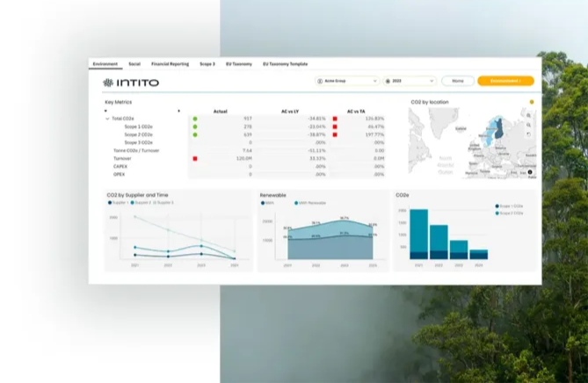Screen dimensions: 588x383
Task: Select the Scope 3 CO2e row label
Action: click(138, 142)
